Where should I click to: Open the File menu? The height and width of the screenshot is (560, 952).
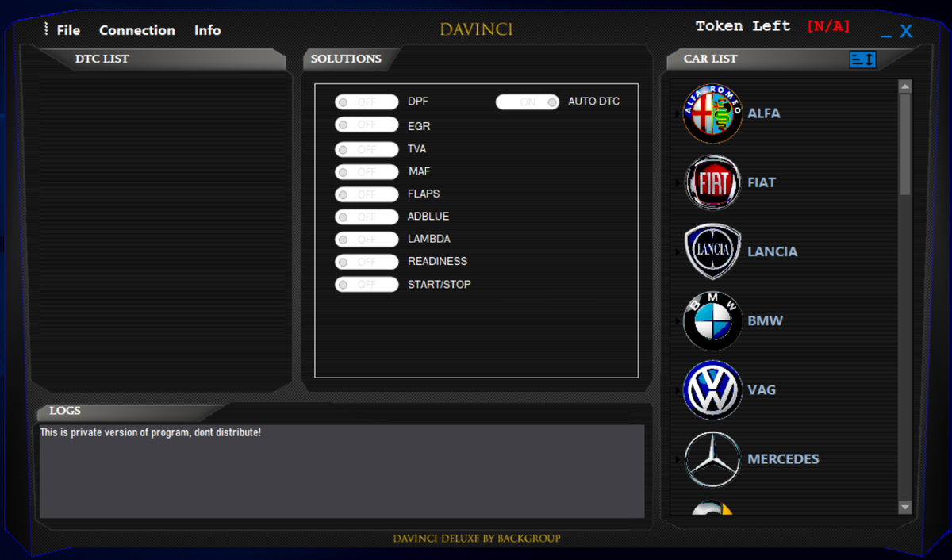click(68, 30)
